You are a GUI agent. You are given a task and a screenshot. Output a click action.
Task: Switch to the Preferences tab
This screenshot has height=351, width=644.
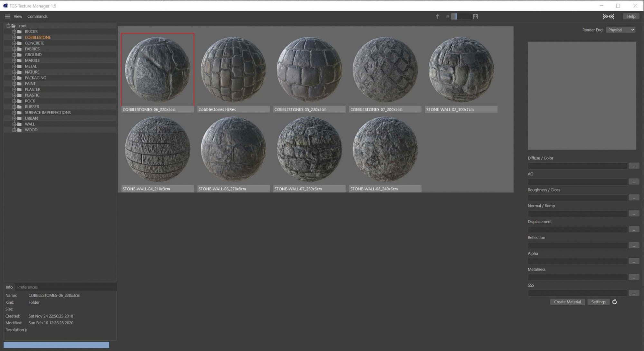pyautogui.click(x=28, y=287)
